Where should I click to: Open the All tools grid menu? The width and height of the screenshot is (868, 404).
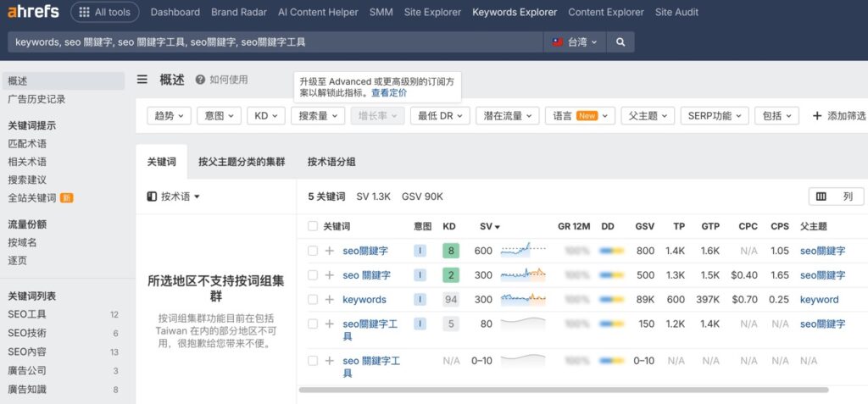[104, 12]
